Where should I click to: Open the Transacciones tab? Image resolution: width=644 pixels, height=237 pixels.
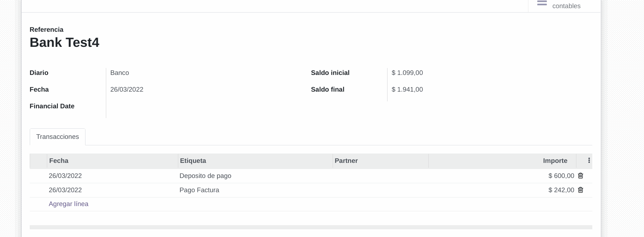[57, 137]
